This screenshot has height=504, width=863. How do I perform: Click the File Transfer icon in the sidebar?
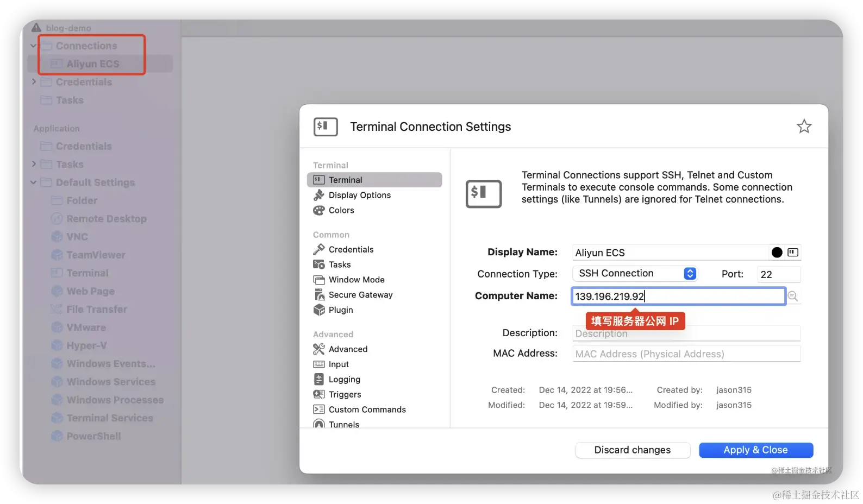point(57,309)
